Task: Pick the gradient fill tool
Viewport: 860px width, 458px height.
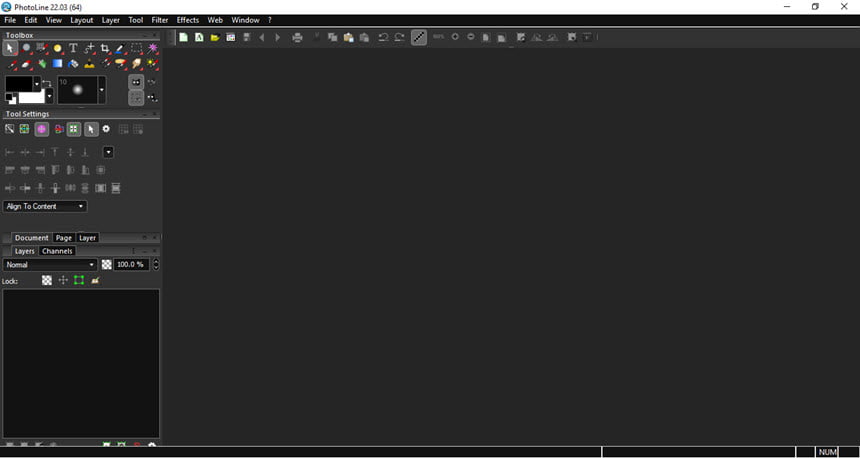Action: point(58,64)
